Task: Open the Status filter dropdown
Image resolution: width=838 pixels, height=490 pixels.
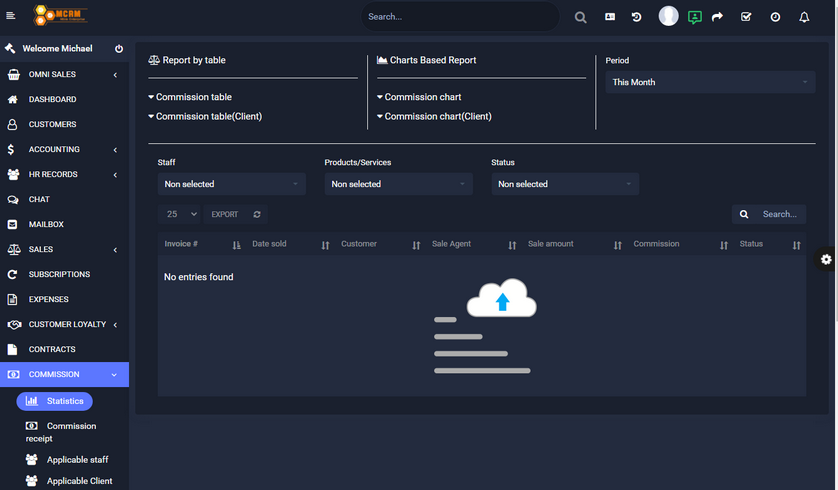Action: click(x=565, y=184)
